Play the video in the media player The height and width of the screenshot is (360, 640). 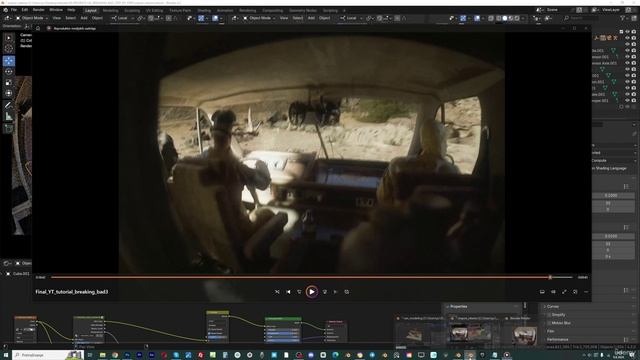point(311,292)
